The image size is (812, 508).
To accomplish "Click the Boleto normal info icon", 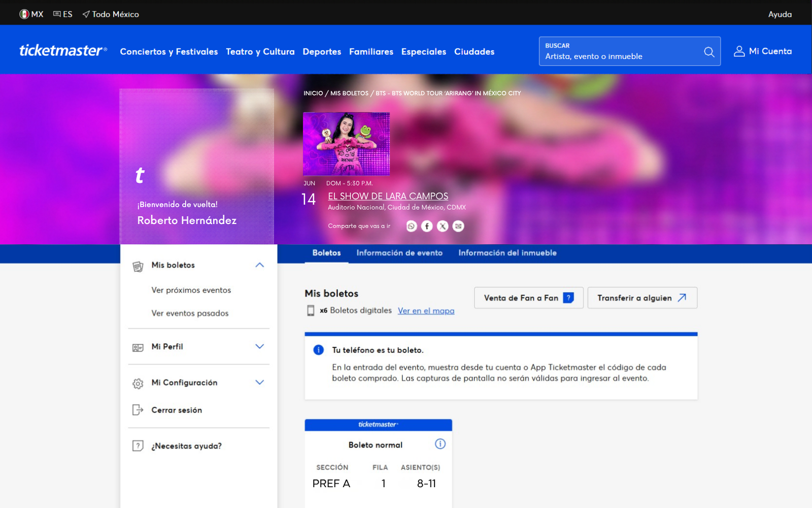I will coord(440,444).
